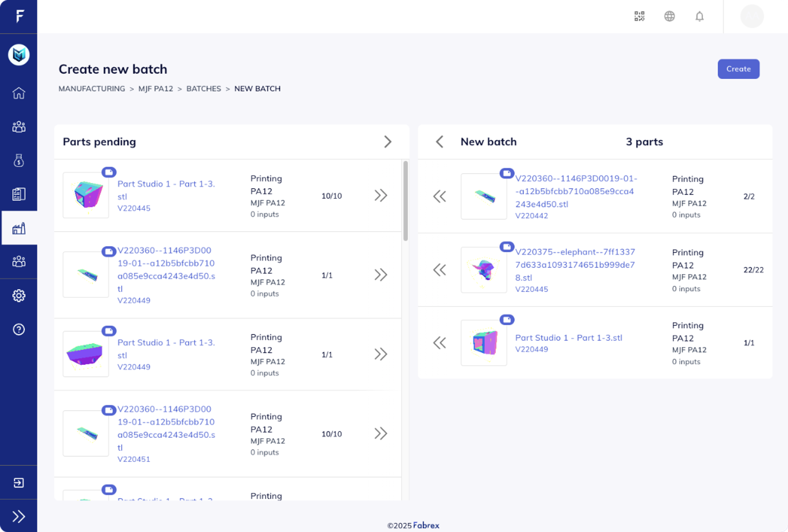This screenshot has height=532, width=788.
Task: Add pending part V220451 to the batch
Action: [380, 433]
